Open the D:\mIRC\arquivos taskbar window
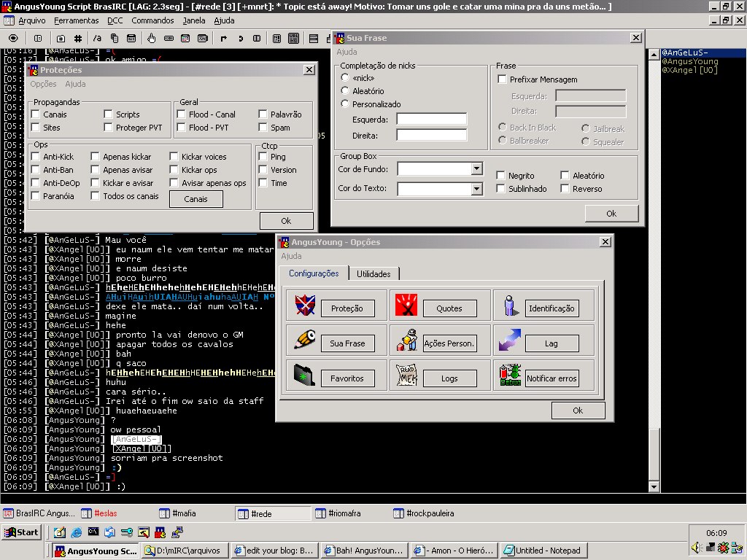Screen dimensions: 747x560 click(185, 551)
